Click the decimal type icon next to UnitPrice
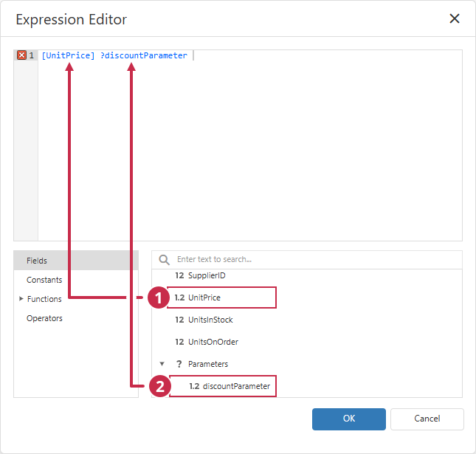 pos(179,297)
